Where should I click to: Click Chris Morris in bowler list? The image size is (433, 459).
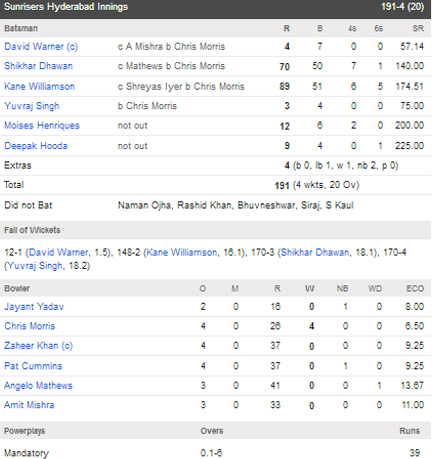29,326
